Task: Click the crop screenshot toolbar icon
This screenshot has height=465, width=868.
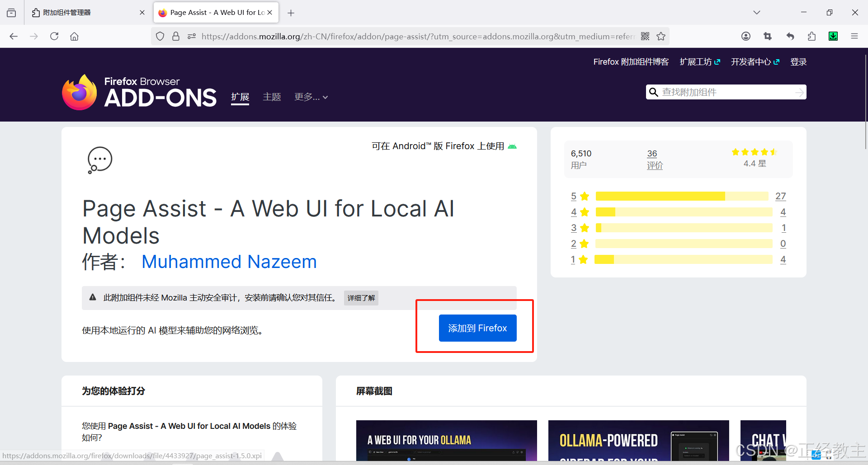Action: pyautogui.click(x=768, y=36)
